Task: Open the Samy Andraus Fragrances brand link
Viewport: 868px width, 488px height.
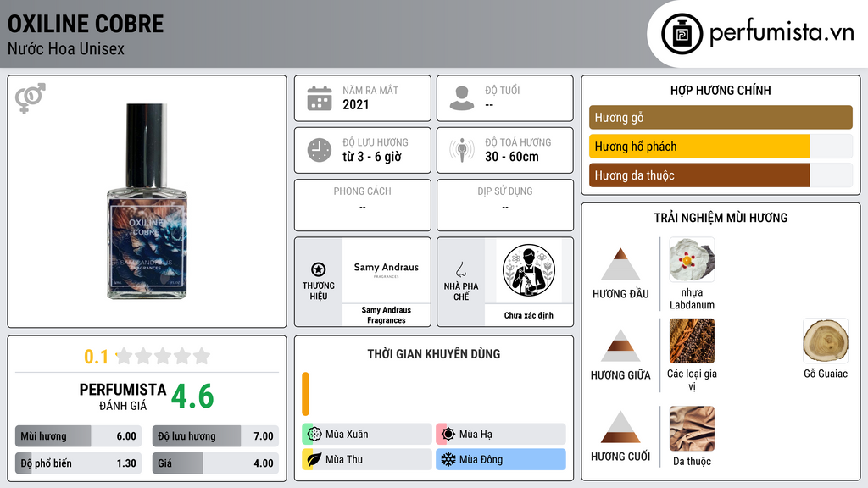Action: [387, 282]
